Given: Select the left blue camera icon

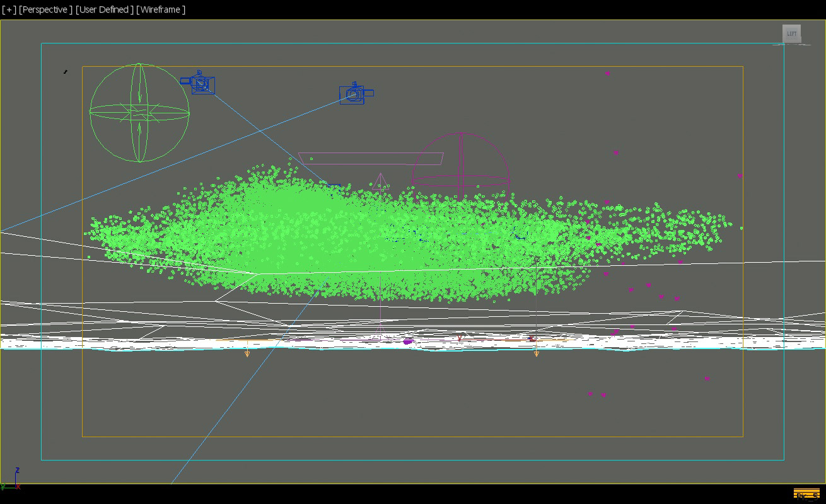Looking at the screenshot, I should pyautogui.click(x=199, y=83).
